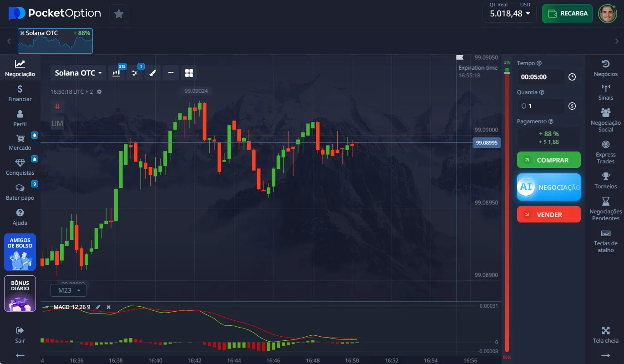
Task: Click the UM chart button
Action: [x=57, y=123]
